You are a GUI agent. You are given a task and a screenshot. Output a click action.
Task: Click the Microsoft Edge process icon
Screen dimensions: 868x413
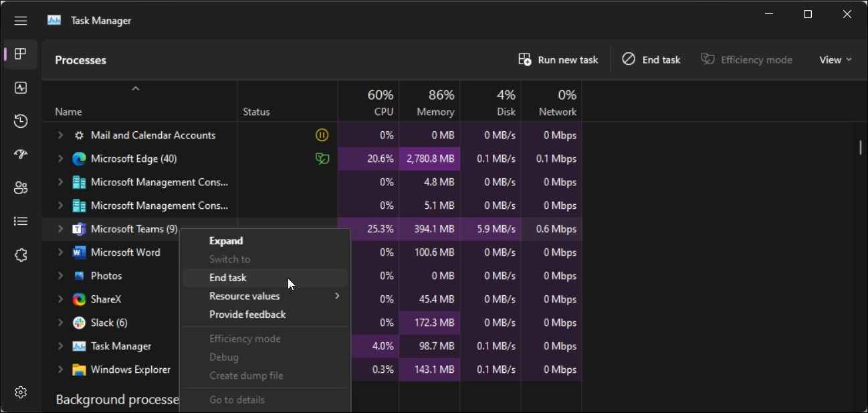[x=80, y=159]
